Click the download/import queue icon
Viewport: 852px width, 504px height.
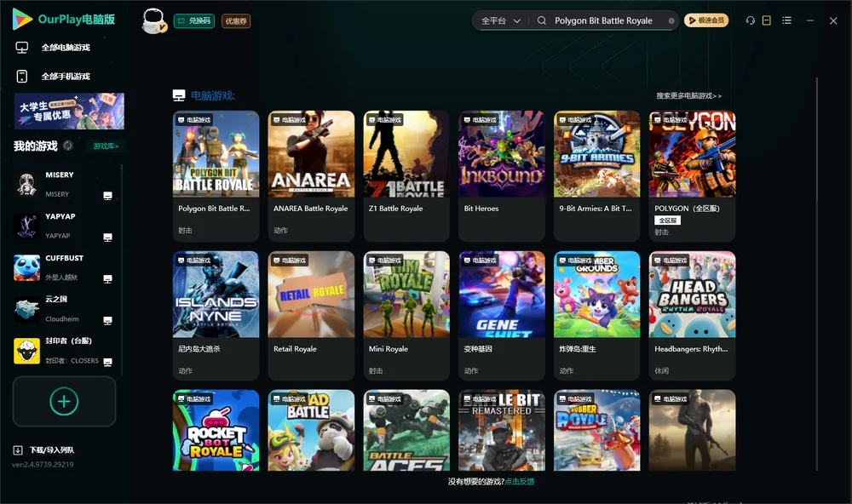click(18, 450)
